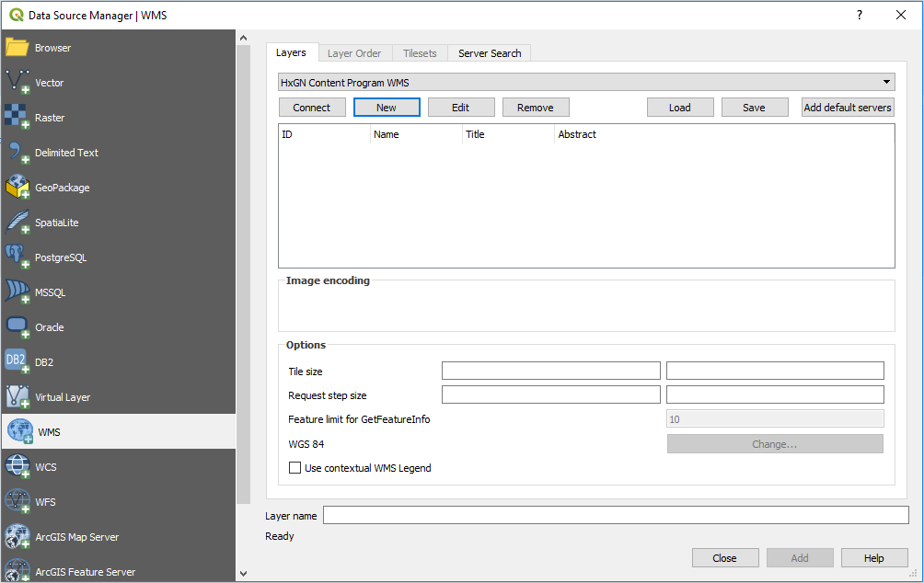Select the Raster source icon

17,118
